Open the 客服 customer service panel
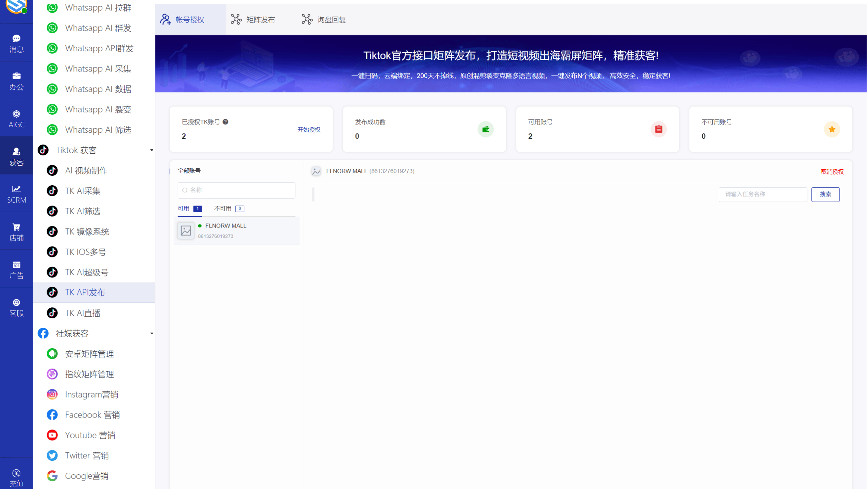Screen dimensions: 868x489 (x=16, y=307)
